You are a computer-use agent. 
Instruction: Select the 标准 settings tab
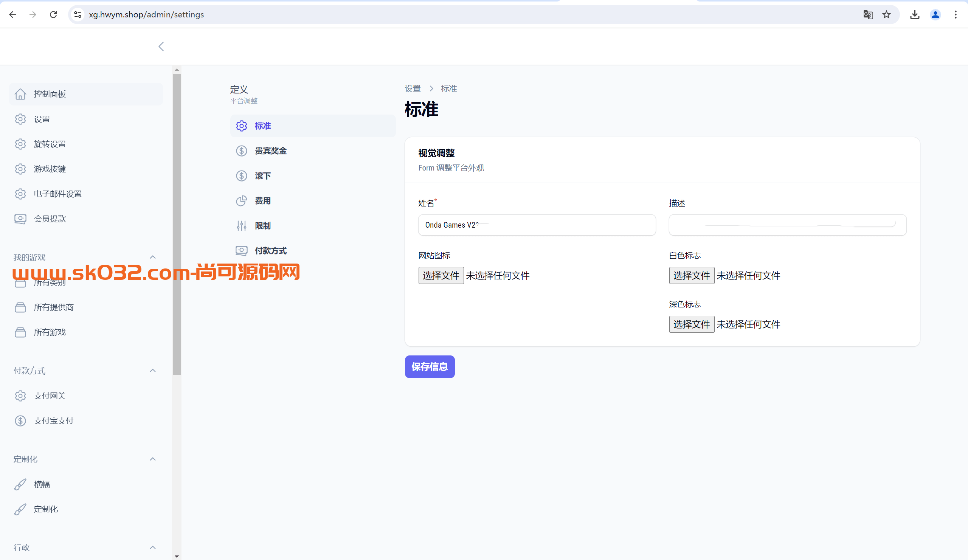click(313, 126)
